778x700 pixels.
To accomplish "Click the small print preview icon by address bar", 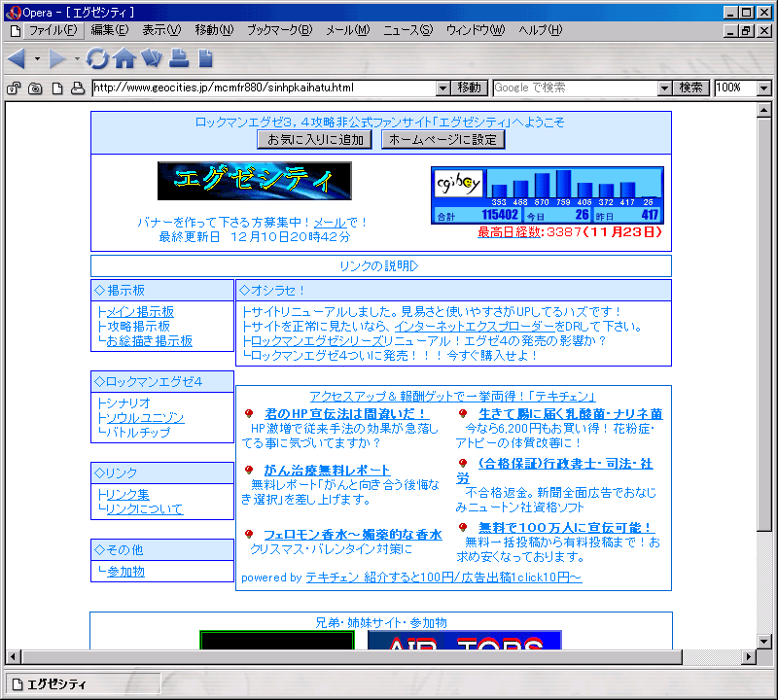I will 78,88.
